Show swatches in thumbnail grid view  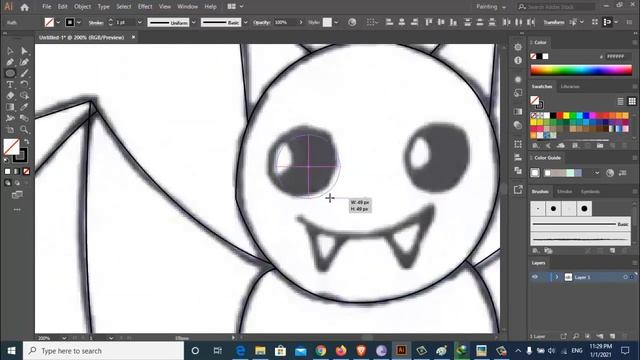pos(632,101)
